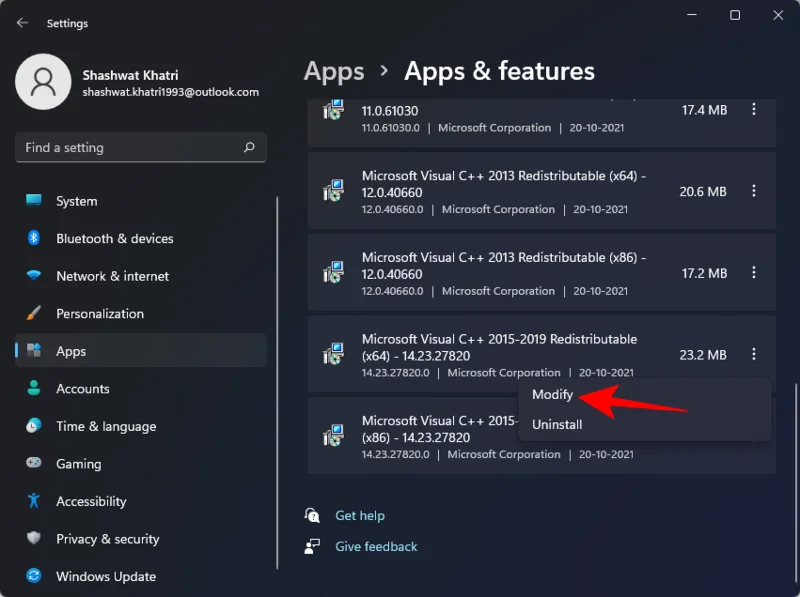This screenshot has height=597, width=800.
Task: Click the back arrow at top left
Action: (x=22, y=22)
